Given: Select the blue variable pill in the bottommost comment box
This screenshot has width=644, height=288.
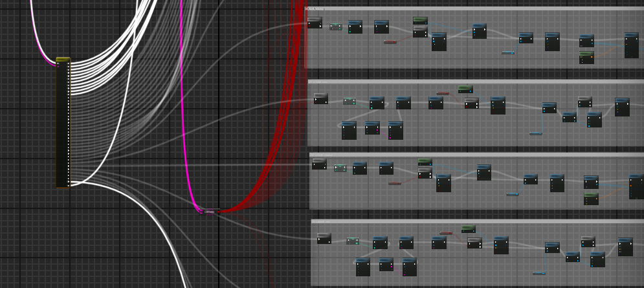Looking at the screenshot, I should [x=539, y=273].
